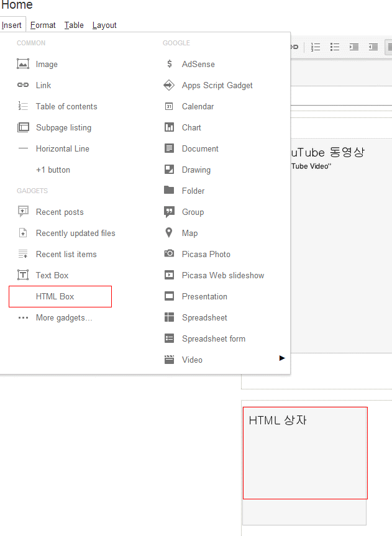This screenshot has height=536, width=392.
Task: Click the Chart bar icon
Action: [169, 127]
